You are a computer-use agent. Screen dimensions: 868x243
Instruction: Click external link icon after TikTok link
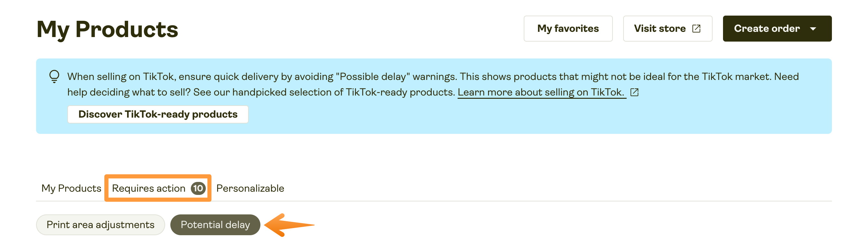(635, 92)
